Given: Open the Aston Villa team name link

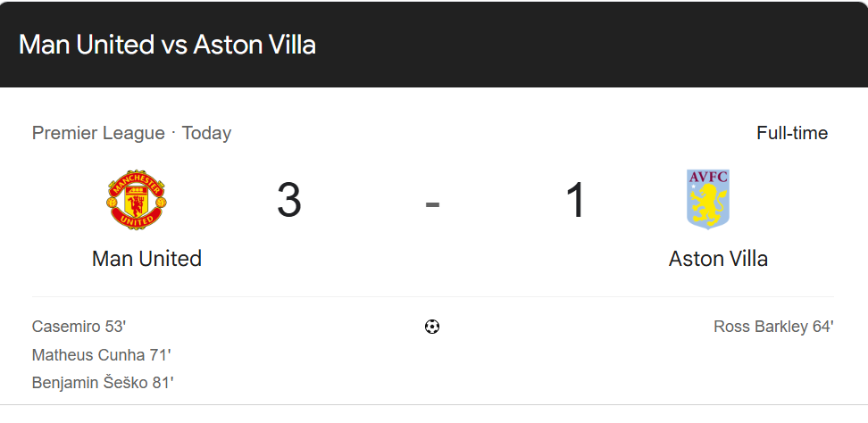Looking at the screenshot, I should pos(718,259).
